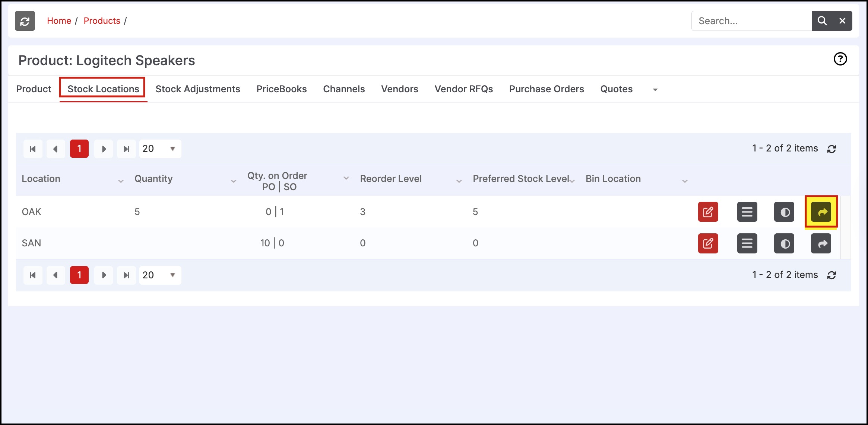This screenshot has height=425, width=868.
Task: Go to previous page in top pager
Action: pyautogui.click(x=56, y=149)
